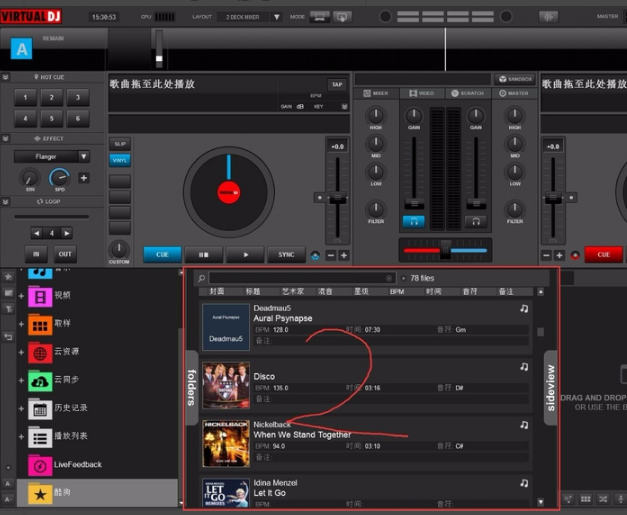Click the blue CUE button on left deck
The width and height of the screenshot is (627, 515).
tap(162, 255)
